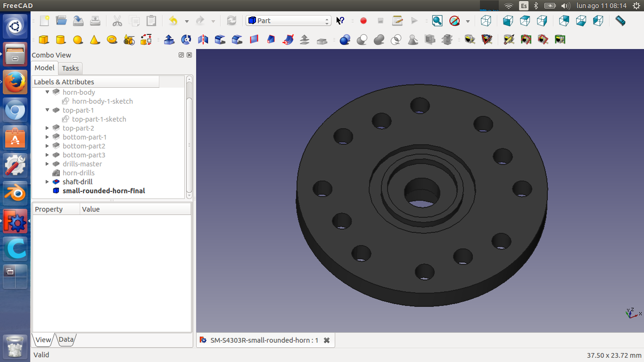644x362 pixels.
Task: Start macro recording with red button
Action: (x=363, y=21)
